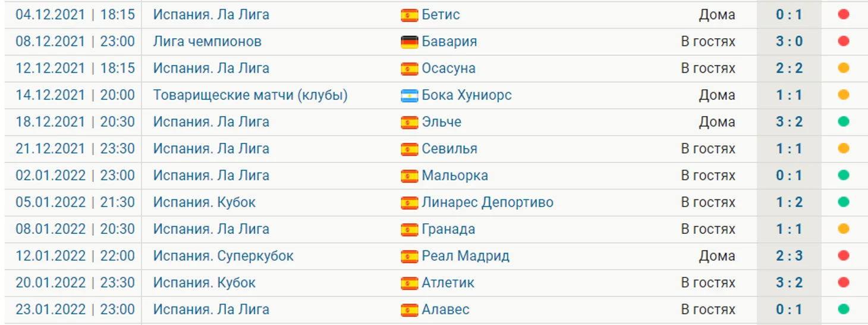The height and width of the screenshot is (325, 868).
Task: Click the German flag beside Бавария
Action: [x=410, y=42]
